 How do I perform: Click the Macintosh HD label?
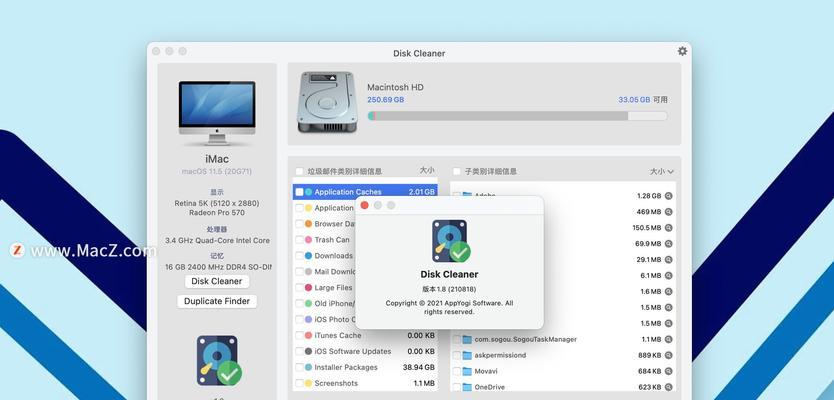tap(395, 87)
